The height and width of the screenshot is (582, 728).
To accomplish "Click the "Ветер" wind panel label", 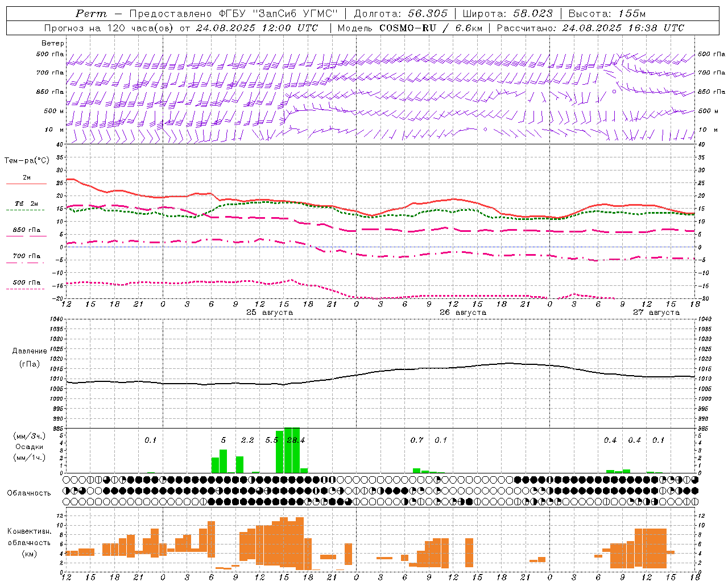I will pos(52,43).
